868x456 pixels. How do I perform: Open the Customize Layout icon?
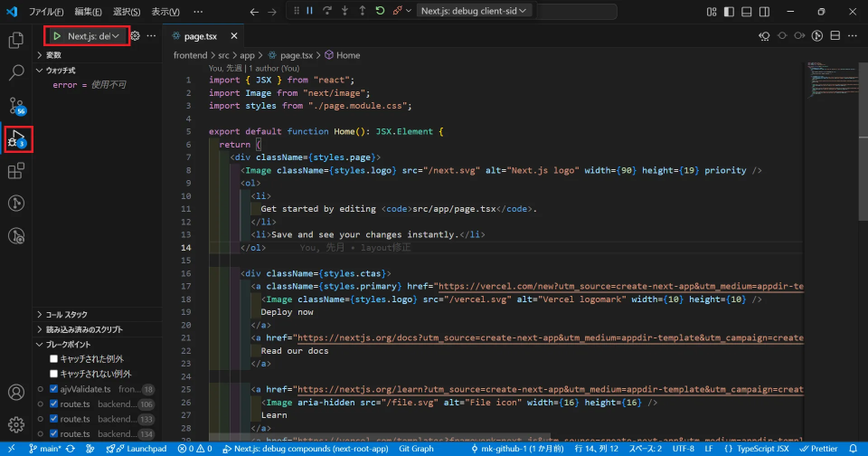click(x=712, y=12)
